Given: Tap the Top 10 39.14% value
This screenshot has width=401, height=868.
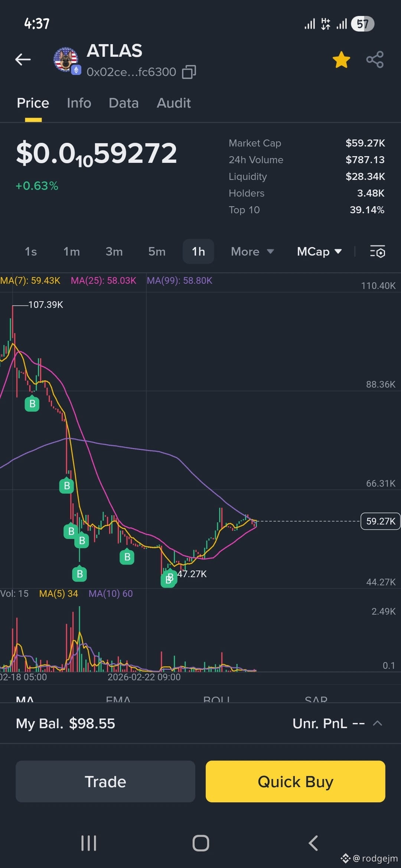Looking at the screenshot, I should coord(367,210).
